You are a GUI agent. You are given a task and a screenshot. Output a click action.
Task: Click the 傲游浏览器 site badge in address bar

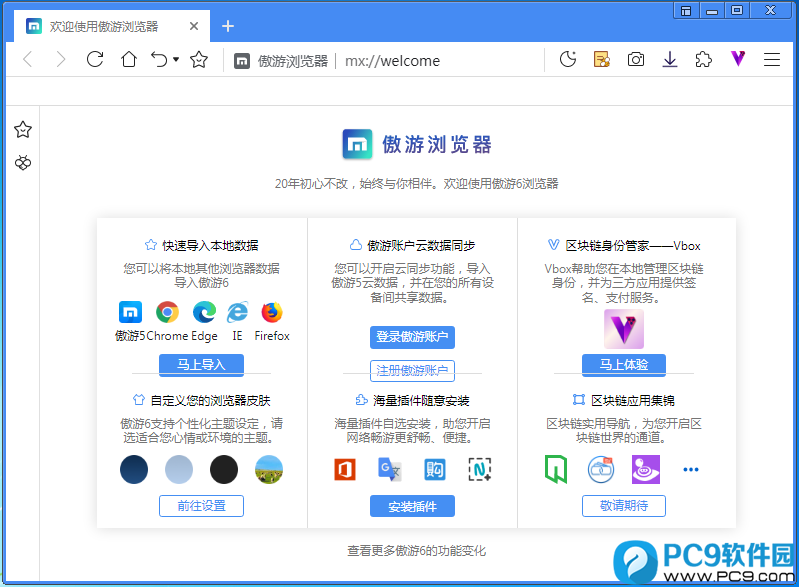tap(281, 61)
